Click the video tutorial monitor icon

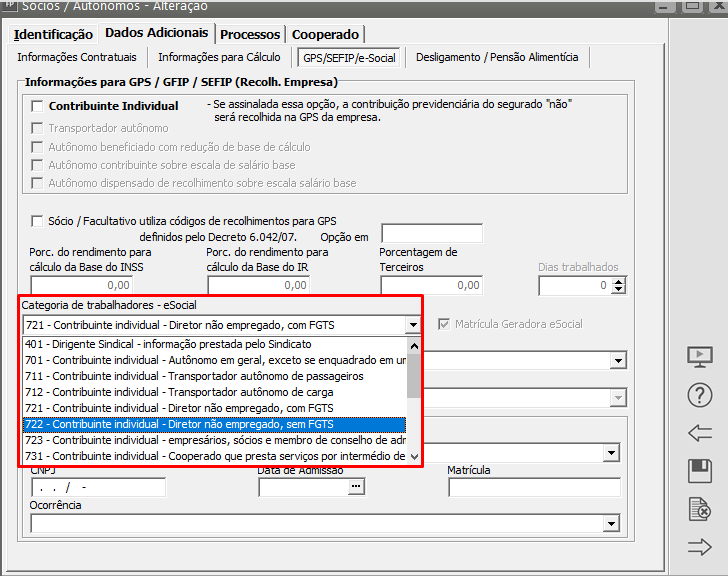[x=700, y=357]
